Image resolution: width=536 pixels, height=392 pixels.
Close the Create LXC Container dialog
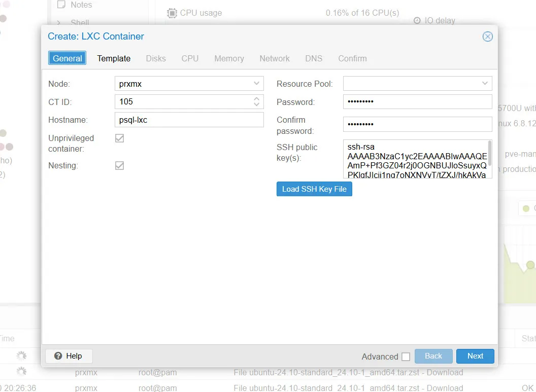click(487, 37)
